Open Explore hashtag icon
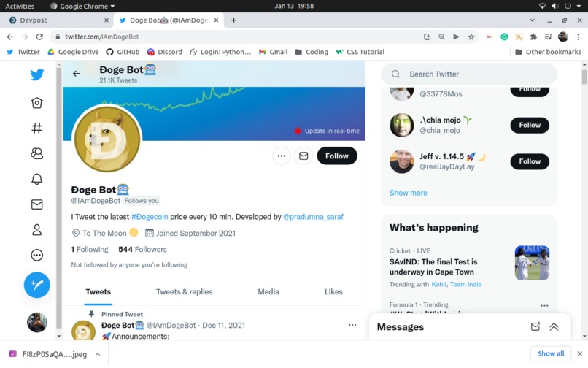Viewport: 588px width, 368px height. pos(36,128)
